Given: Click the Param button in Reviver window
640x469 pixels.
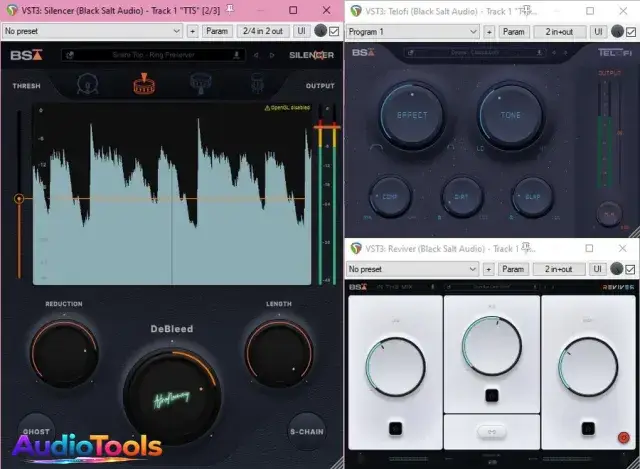Looking at the screenshot, I should click(x=513, y=269).
